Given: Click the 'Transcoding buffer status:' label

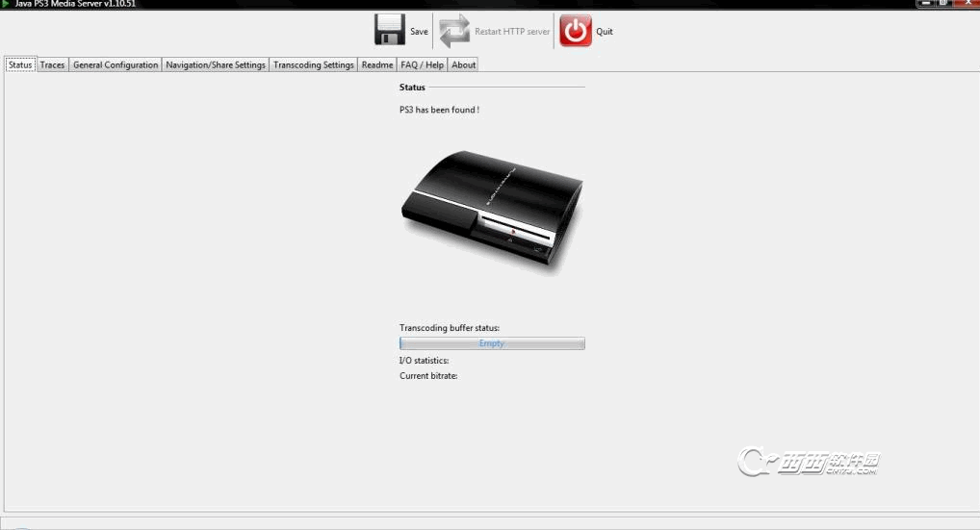Looking at the screenshot, I should pyautogui.click(x=450, y=328).
